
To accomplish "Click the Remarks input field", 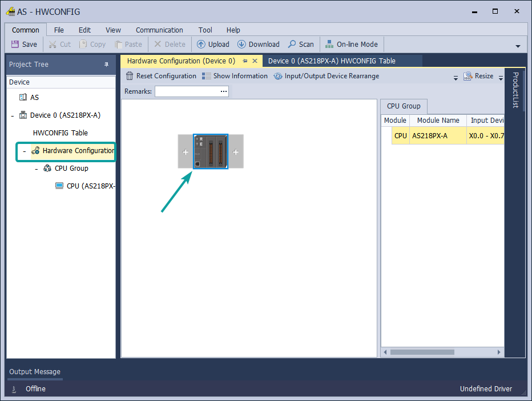I will pos(187,91).
